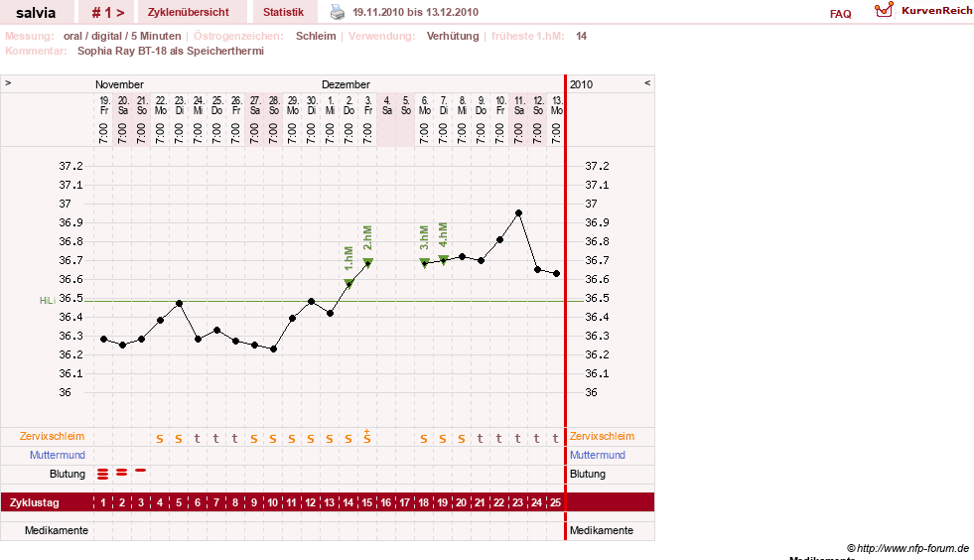Screen dimensions: 974x560
Task: Select the # 1 > cycle tab
Action: pyautogui.click(x=108, y=13)
